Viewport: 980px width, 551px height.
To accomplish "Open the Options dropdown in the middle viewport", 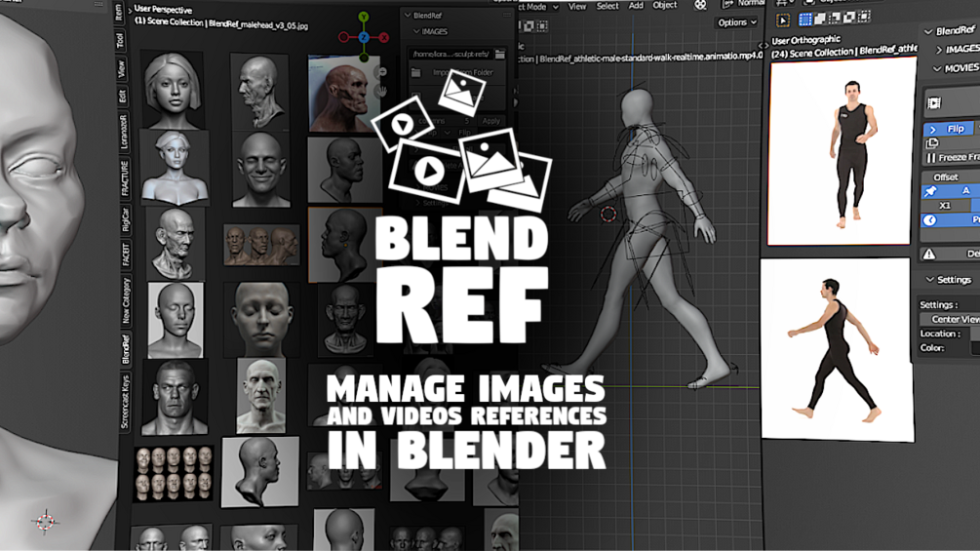I will click(737, 22).
